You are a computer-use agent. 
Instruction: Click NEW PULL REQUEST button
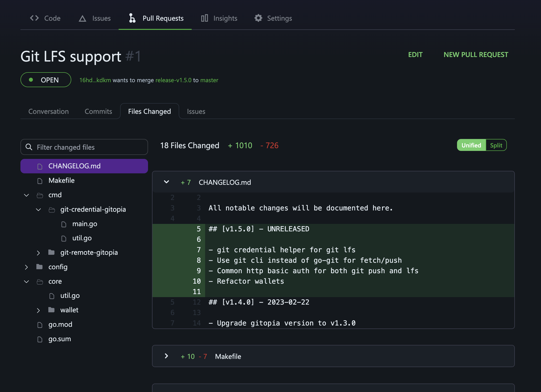(x=476, y=55)
